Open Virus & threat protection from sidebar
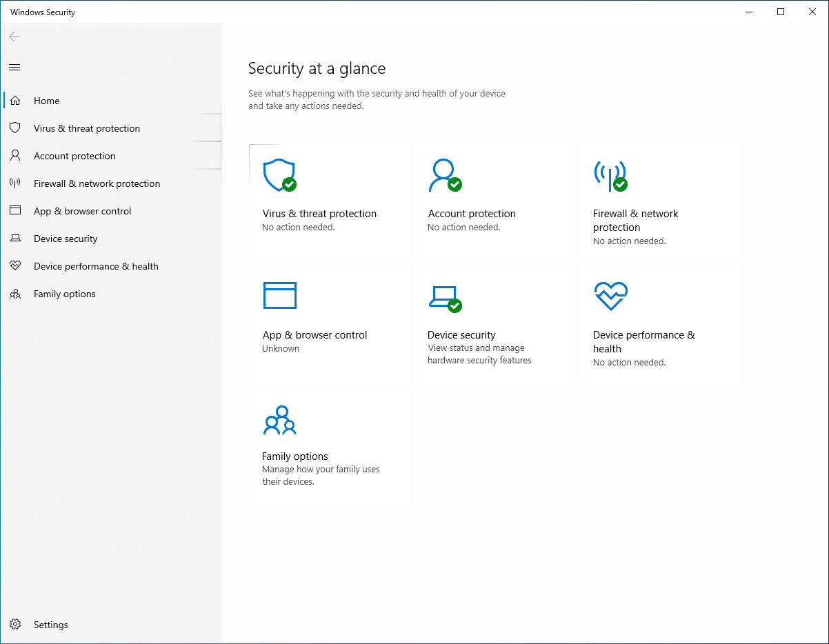 pos(111,128)
